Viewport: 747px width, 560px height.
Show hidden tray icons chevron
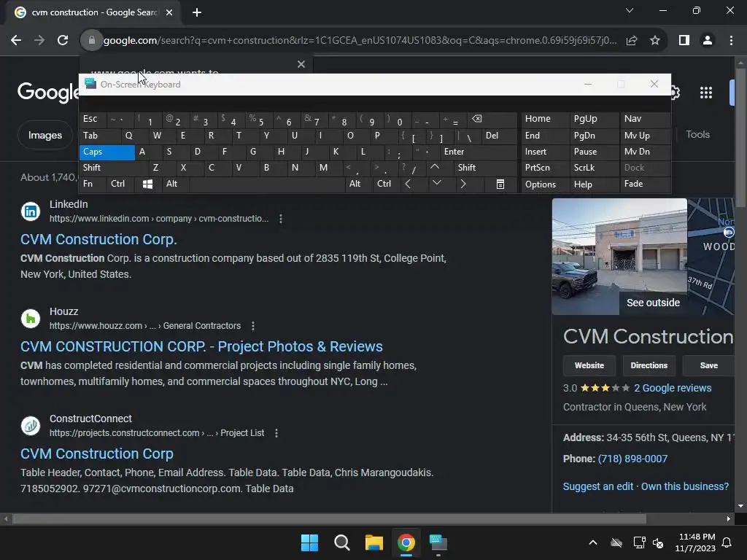593,542
